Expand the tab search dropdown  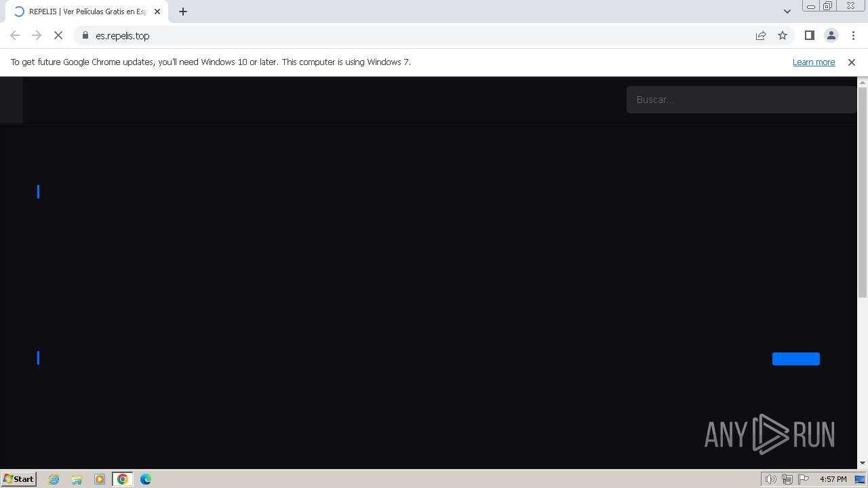787,12
